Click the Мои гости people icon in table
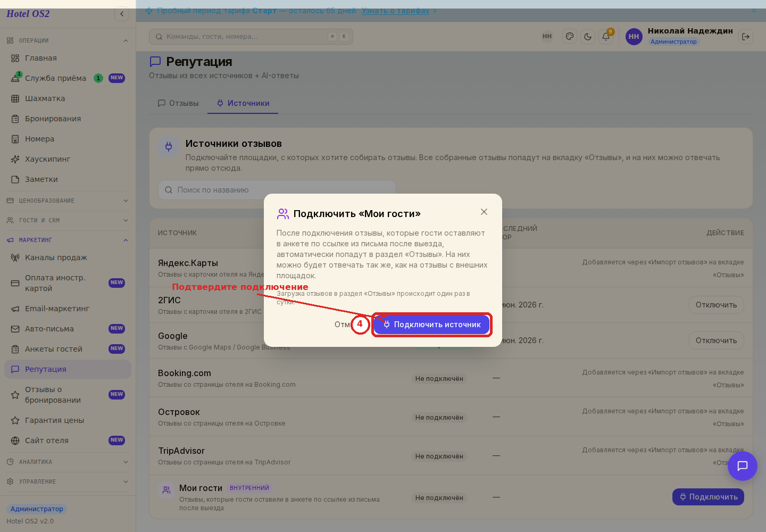The width and height of the screenshot is (766, 532). (x=166, y=490)
